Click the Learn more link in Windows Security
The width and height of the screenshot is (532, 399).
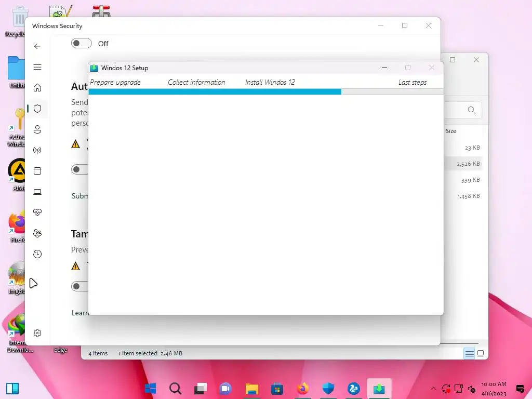(80, 313)
